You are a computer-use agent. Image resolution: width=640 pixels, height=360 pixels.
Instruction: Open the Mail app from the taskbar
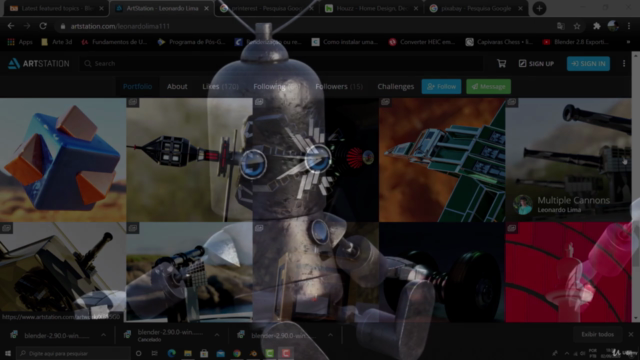pos(220,353)
